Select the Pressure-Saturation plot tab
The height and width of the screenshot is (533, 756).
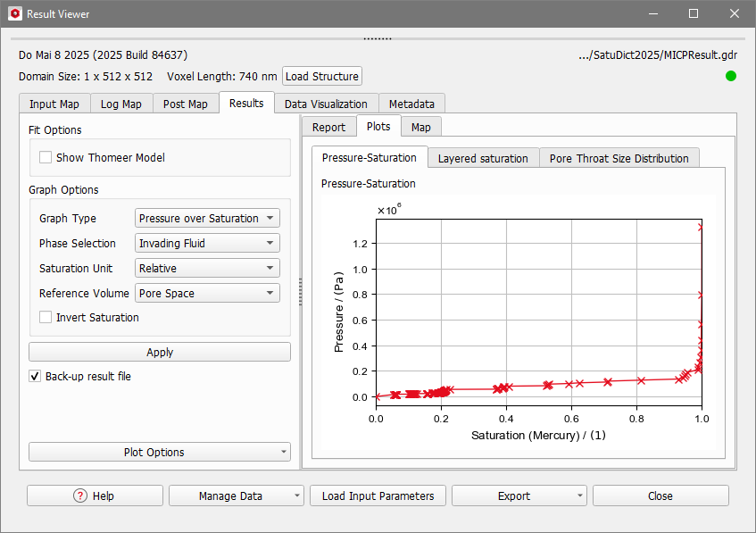click(370, 158)
